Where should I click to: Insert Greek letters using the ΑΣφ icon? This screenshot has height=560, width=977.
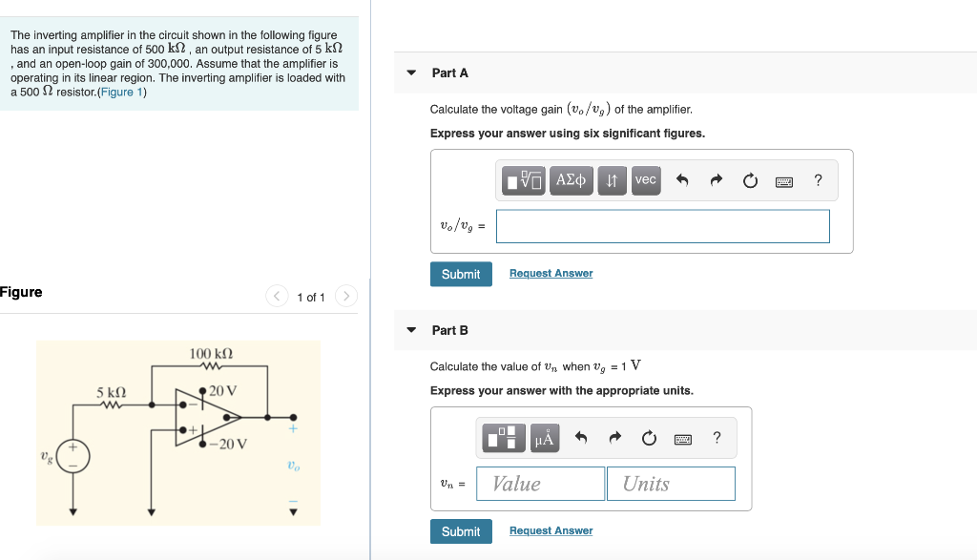571,180
